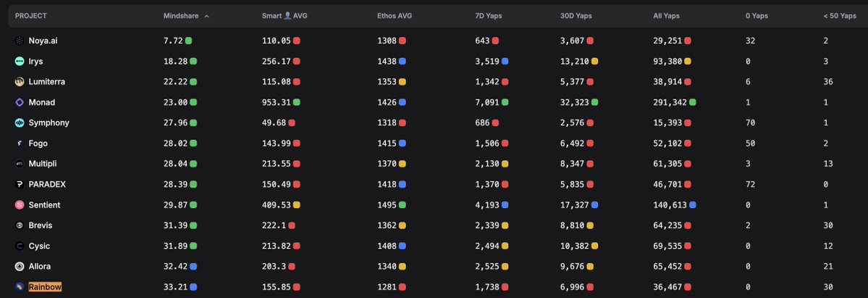Sort by 30D Yaps column header
Viewport: 868px width, 298px height.
(576, 16)
